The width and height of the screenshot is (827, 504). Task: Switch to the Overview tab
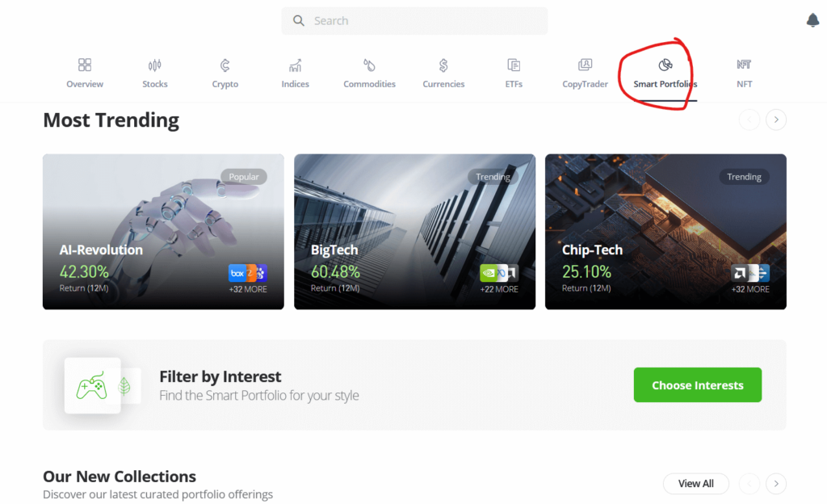(84, 73)
